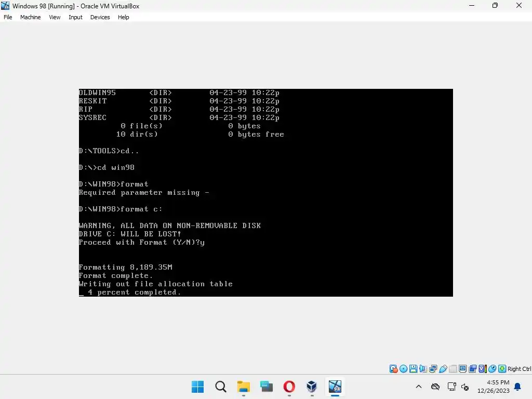The height and width of the screenshot is (399, 532).
Task: Click the "WARNING, ALL DATA ON NON-REMOVABLE DISK" line
Action: (170, 225)
